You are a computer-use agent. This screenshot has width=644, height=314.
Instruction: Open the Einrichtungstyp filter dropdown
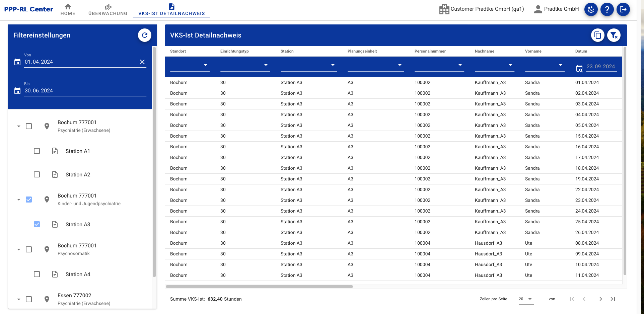(x=245, y=65)
